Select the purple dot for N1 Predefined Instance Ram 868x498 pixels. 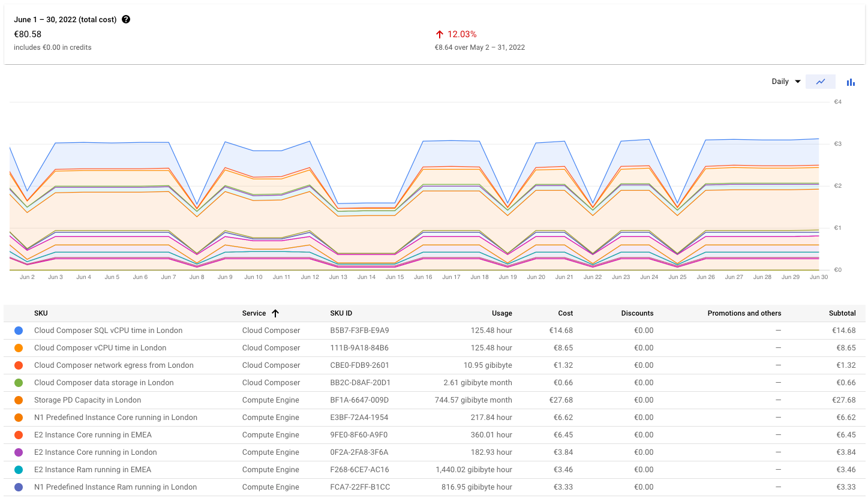[17, 487]
